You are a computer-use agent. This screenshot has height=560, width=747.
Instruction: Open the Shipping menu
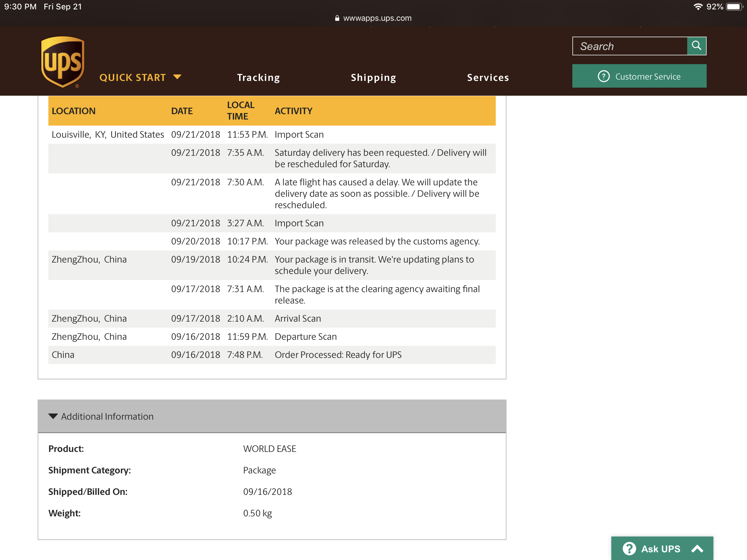click(x=373, y=78)
